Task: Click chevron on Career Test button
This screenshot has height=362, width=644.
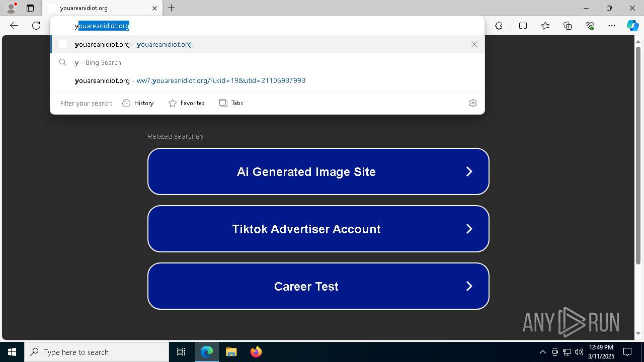Action: tap(469, 286)
